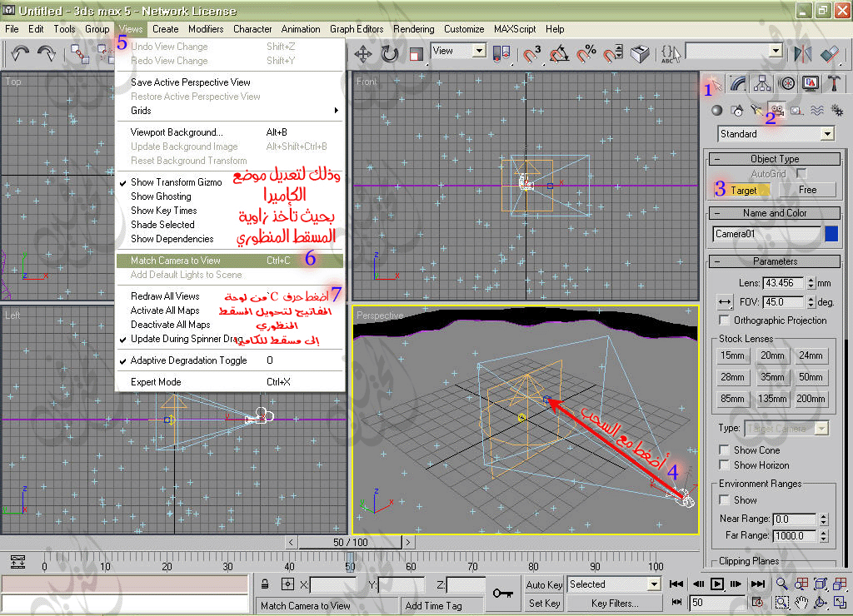853x616 pixels.
Task: Open the Display command panel tab
Action: pyautogui.click(x=811, y=83)
